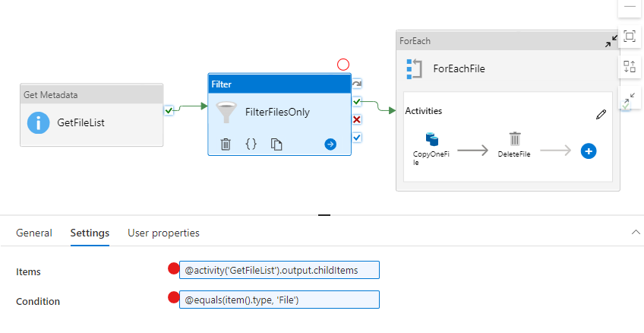
Task: Select the CopyOneFile activity icon
Action: click(431, 139)
